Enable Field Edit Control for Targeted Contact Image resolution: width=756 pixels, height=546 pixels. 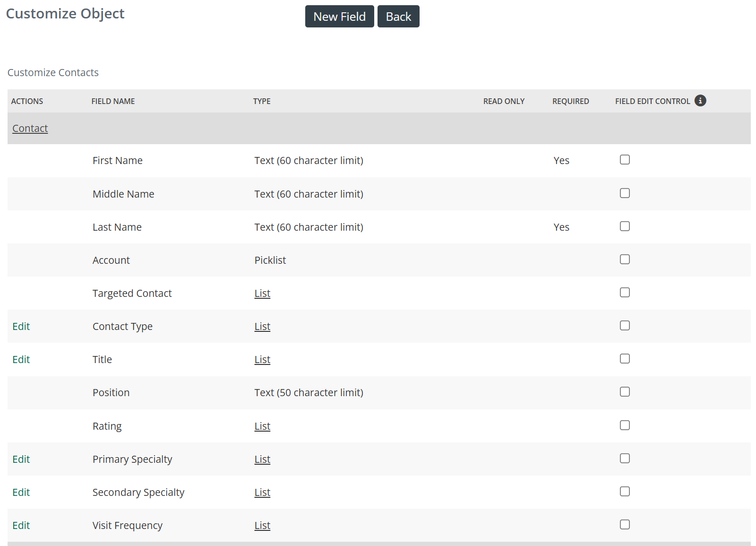(625, 292)
